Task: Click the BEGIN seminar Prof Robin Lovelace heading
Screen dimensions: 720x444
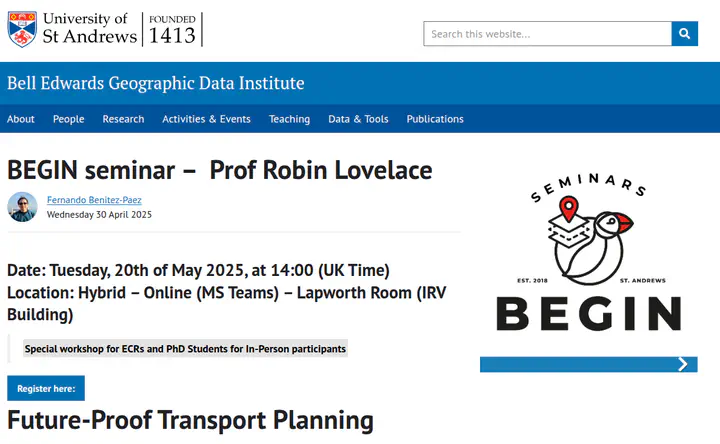Action: (220, 170)
